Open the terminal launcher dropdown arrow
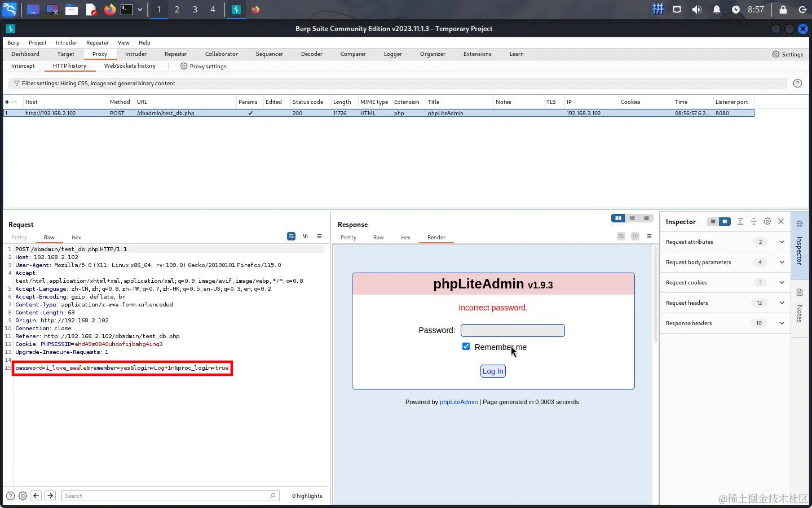Image resolution: width=812 pixels, height=508 pixels. pos(140,10)
